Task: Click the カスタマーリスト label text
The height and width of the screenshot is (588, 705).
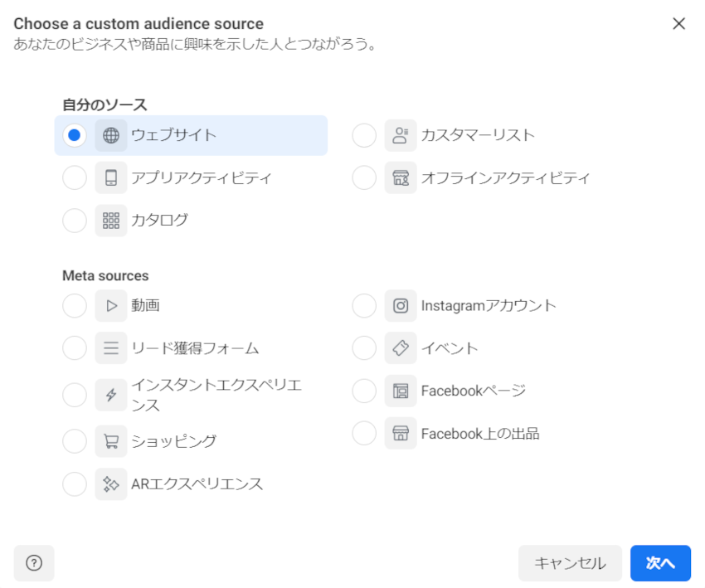Action: pos(478,135)
